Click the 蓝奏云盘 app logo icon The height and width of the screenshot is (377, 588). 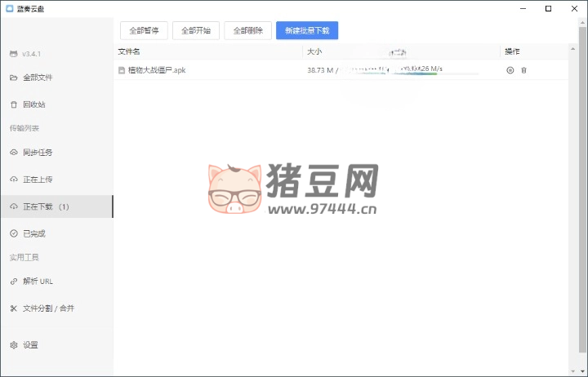point(10,9)
